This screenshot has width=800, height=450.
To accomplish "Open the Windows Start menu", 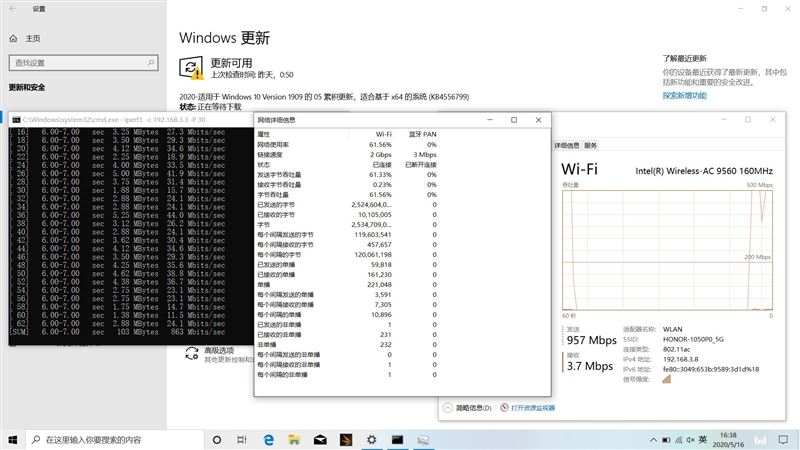I will coord(13,439).
